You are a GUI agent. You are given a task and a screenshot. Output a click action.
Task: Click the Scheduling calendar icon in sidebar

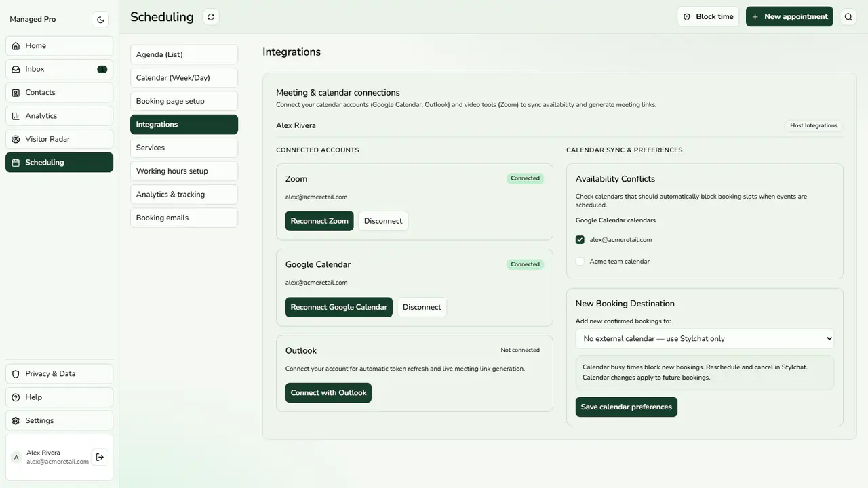click(16, 163)
